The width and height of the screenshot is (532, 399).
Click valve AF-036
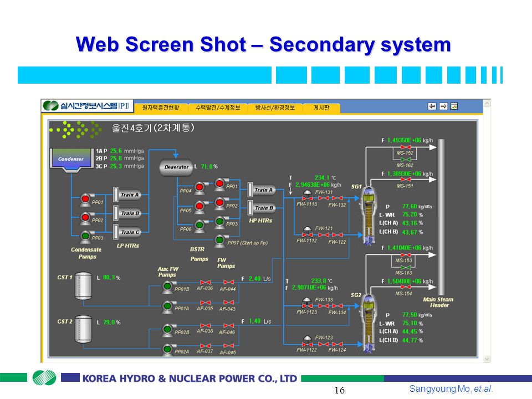(205, 282)
